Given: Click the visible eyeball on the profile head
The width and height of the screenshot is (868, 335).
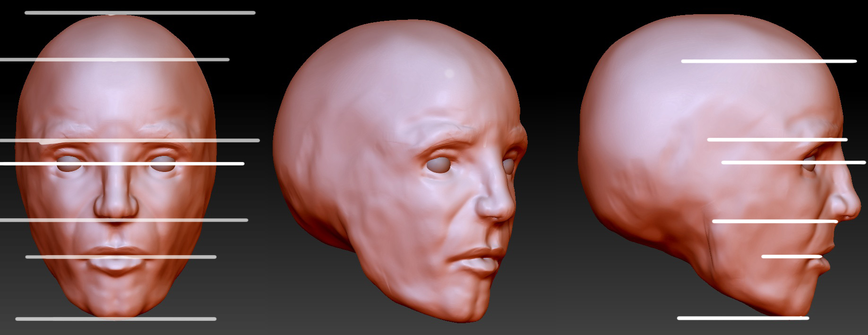Looking at the screenshot, I should click(809, 164).
